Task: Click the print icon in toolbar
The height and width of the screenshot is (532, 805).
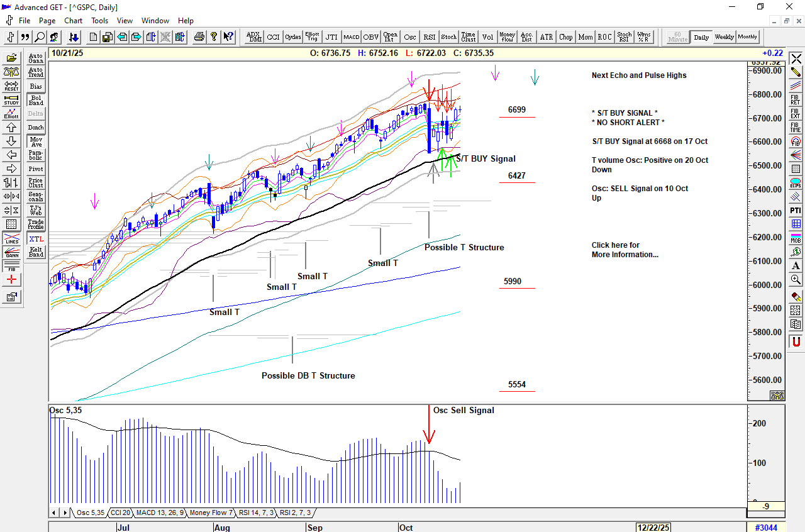Action: coord(199,37)
